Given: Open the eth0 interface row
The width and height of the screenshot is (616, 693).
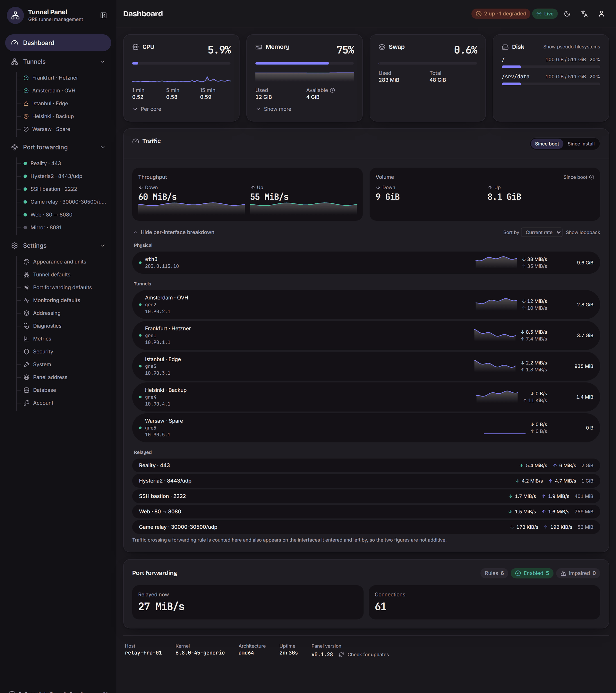Looking at the screenshot, I should click(x=366, y=262).
